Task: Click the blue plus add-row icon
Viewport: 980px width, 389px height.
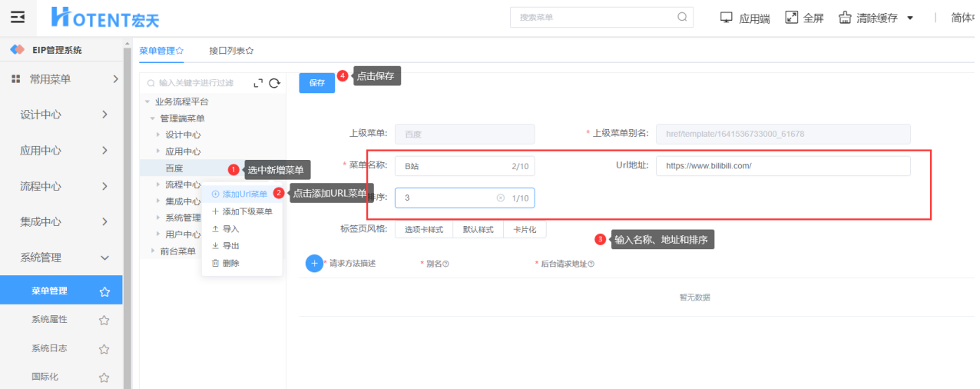Action: [314, 264]
